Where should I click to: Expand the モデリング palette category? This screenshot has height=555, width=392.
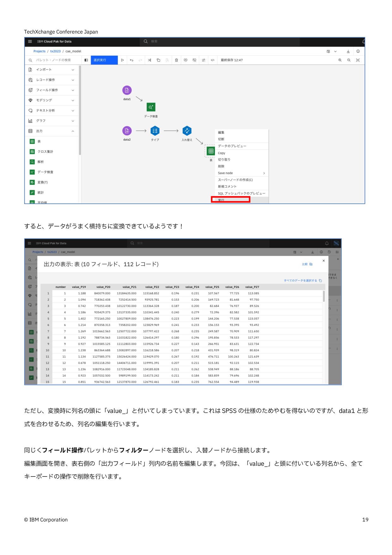click(x=52, y=100)
